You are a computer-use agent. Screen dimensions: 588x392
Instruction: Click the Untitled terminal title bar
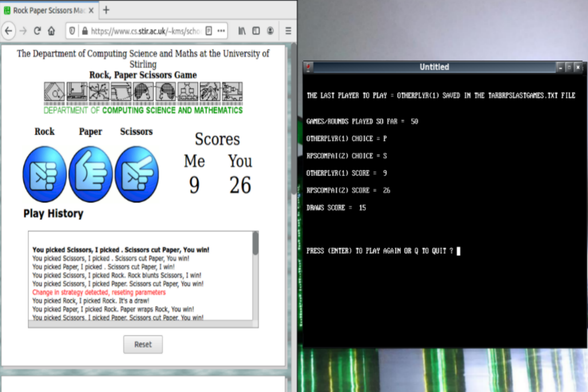click(434, 67)
